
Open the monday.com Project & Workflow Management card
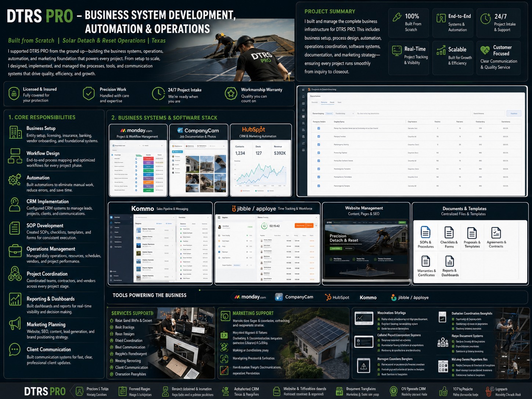pyautogui.click(x=138, y=160)
